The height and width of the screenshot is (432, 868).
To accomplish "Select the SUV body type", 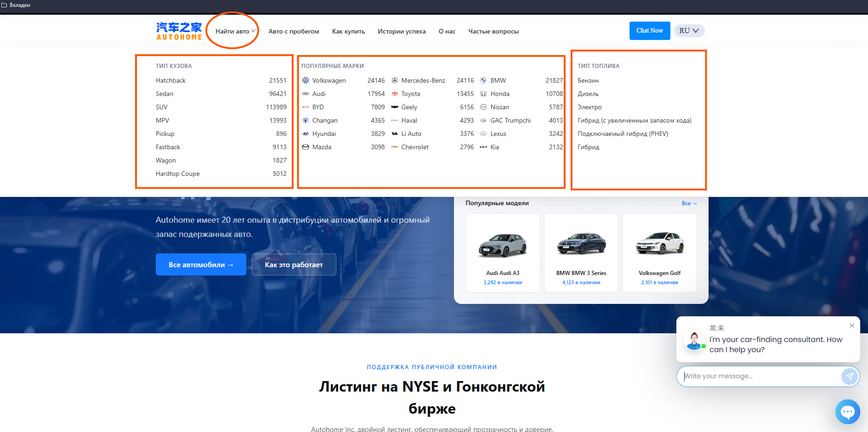I will point(221,107).
